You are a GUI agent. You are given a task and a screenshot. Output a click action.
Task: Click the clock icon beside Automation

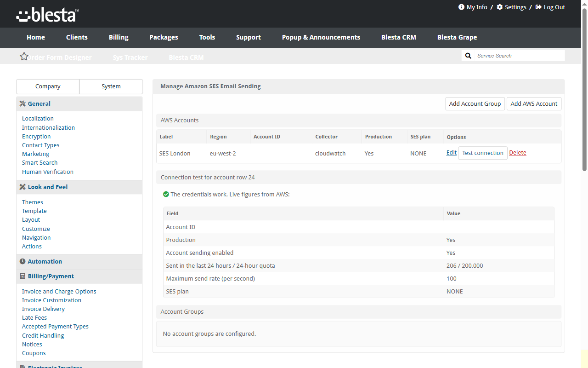pyautogui.click(x=23, y=262)
